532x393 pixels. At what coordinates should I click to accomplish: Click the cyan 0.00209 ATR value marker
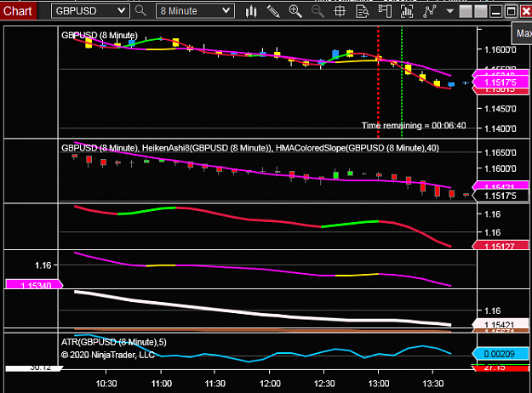[501, 354]
